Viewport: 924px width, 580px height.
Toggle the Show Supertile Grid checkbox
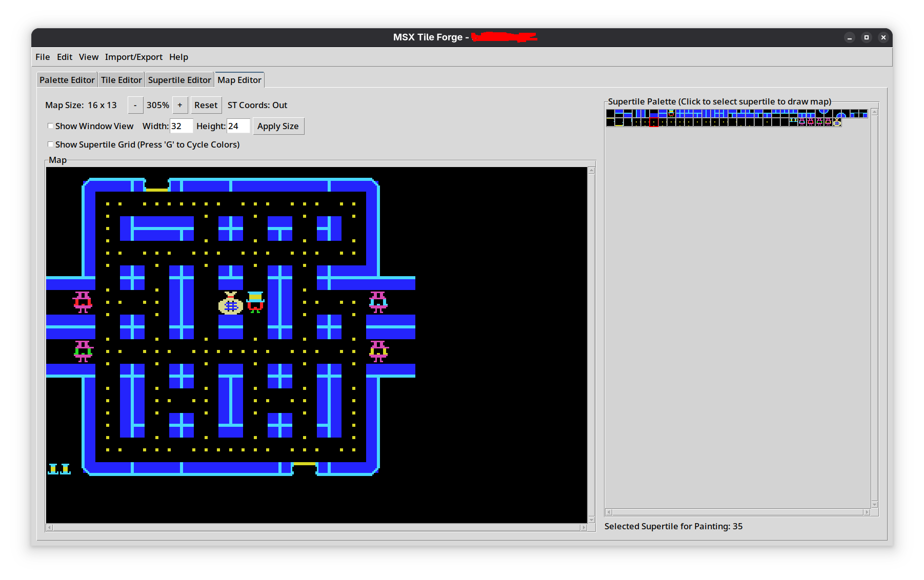click(x=50, y=144)
